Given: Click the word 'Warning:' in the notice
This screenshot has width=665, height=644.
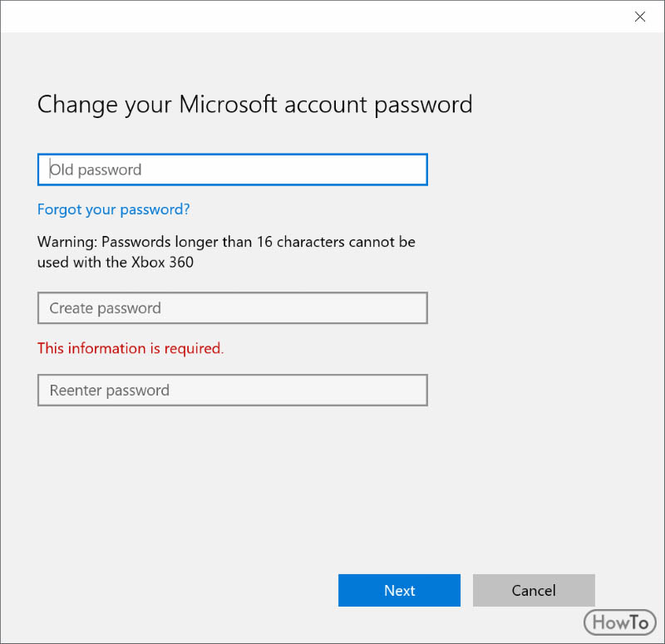Looking at the screenshot, I should tap(67, 242).
